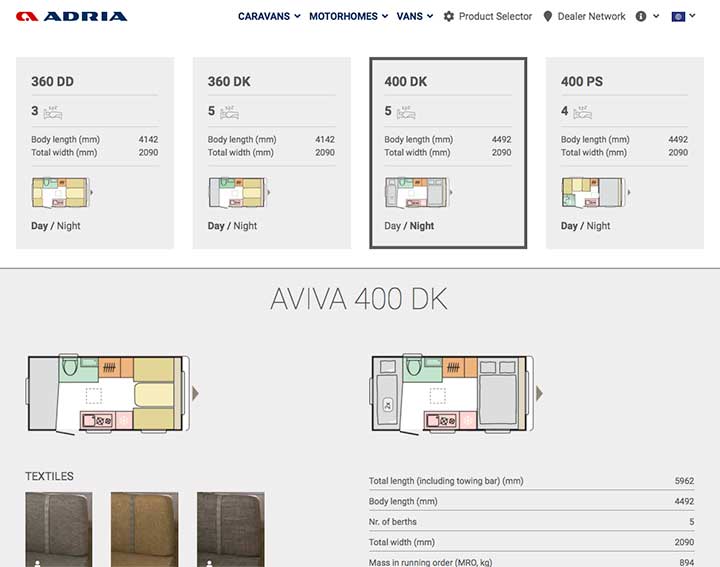Open the Motorhomes menu
Image resolution: width=720 pixels, height=567 pixels.
coord(343,17)
